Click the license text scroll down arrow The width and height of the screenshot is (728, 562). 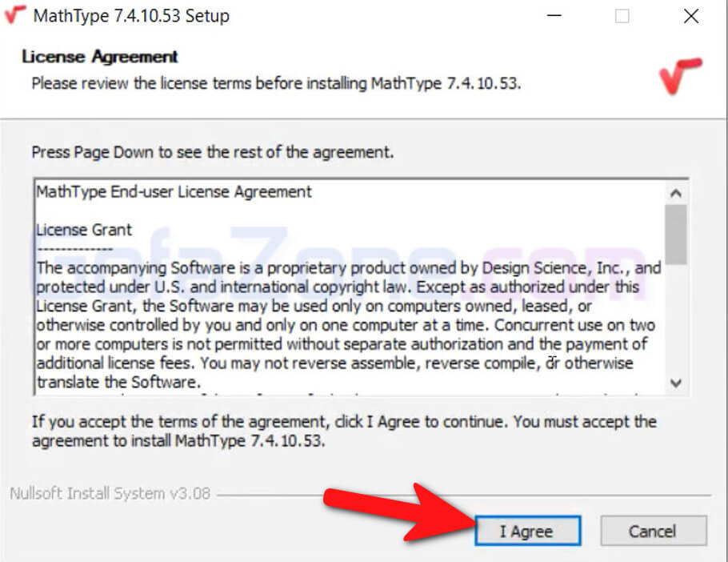[x=676, y=383]
